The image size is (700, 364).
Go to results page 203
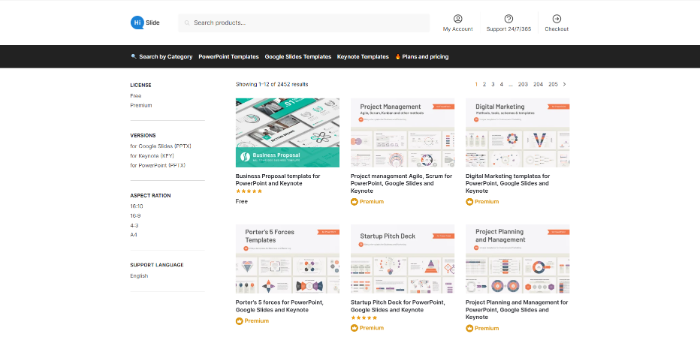tap(523, 84)
